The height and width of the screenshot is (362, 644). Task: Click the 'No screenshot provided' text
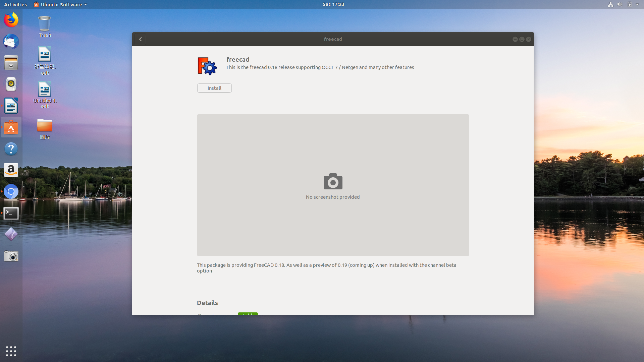pyautogui.click(x=333, y=197)
